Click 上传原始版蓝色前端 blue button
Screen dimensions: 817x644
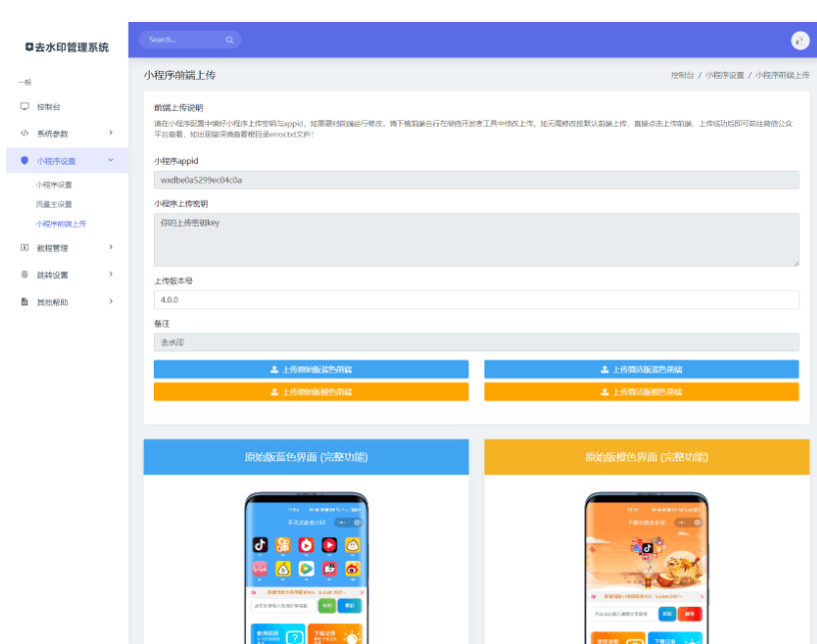[x=311, y=369]
